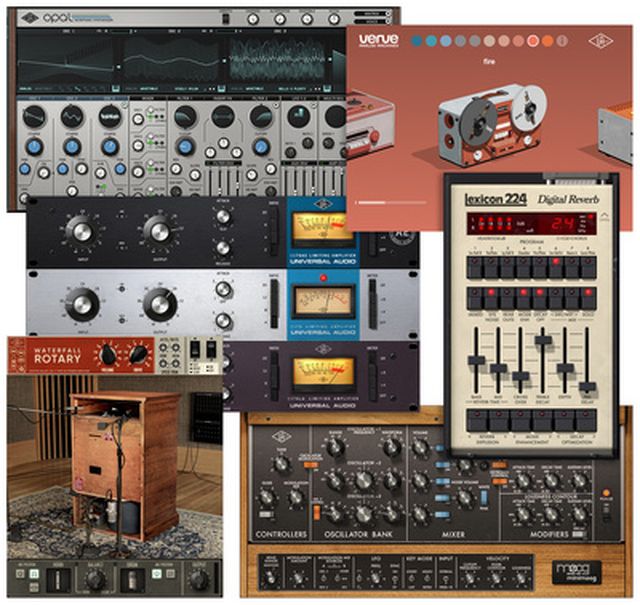This screenshot has width=640, height=605.
Task: Open upper preset field in Opal top-right corner
Action: click(372, 13)
